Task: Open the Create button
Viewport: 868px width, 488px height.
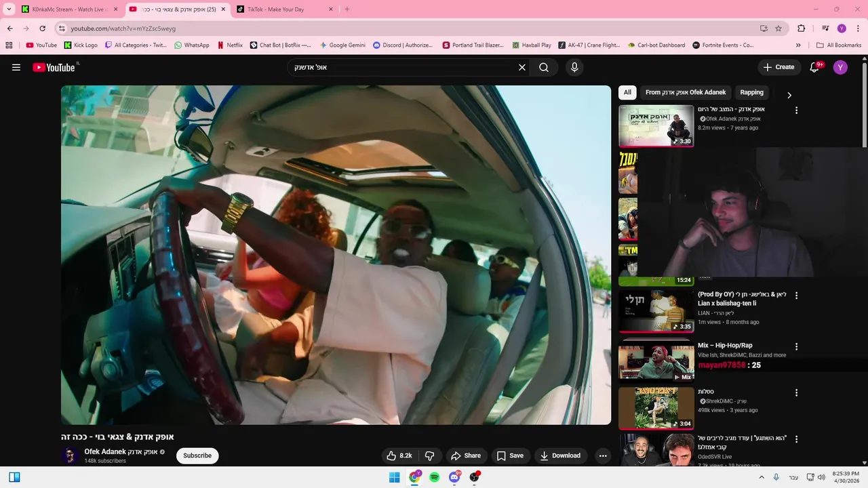Action: coord(778,67)
